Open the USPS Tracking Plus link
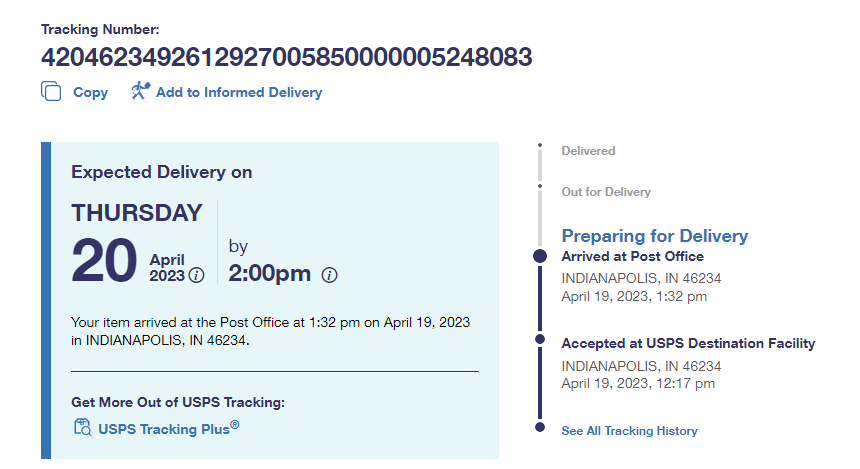This screenshot has height=469, width=860. [x=168, y=429]
